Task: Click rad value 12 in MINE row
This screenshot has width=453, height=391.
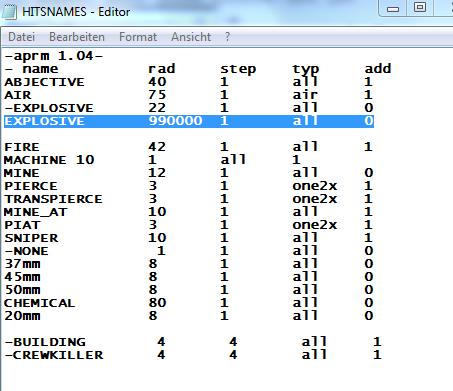Action: [157, 173]
